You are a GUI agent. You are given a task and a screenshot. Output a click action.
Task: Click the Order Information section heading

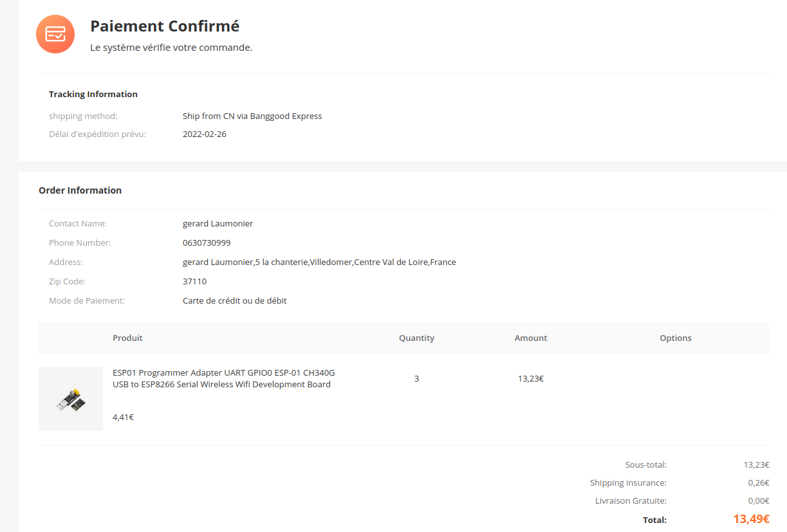point(80,190)
